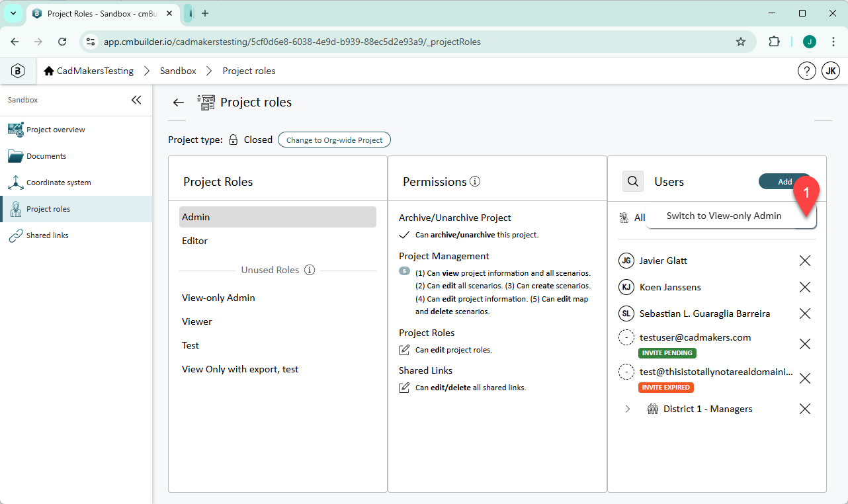
Task: Select the Test role
Action: [278, 345]
